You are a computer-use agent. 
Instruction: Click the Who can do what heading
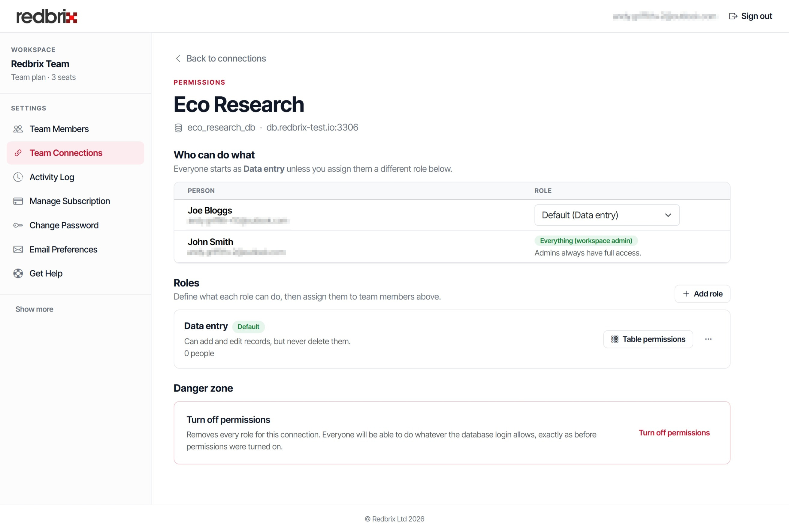pos(214,155)
